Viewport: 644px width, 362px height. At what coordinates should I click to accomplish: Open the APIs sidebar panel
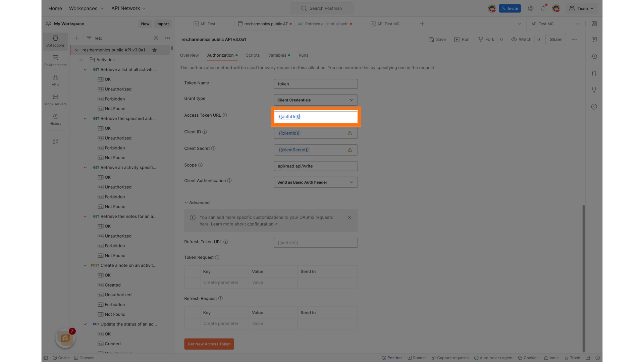[x=55, y=80]
